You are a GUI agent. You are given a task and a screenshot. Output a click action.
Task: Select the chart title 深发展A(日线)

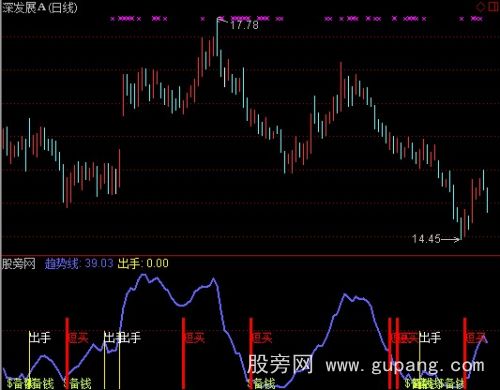pos(40,8)
